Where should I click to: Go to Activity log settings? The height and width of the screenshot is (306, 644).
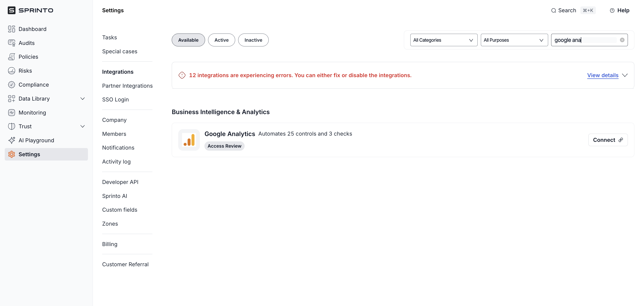point(116,162)
